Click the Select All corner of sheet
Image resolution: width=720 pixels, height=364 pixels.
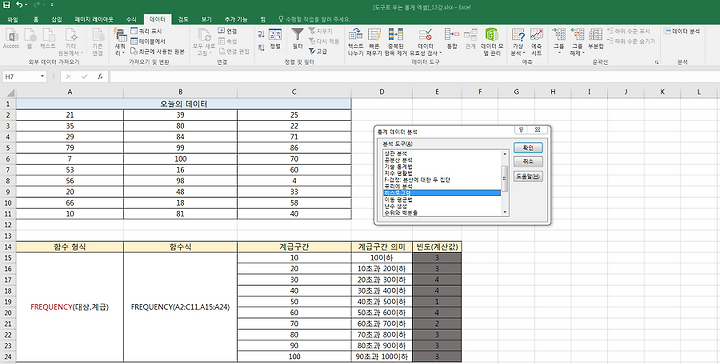pyautogui.click(x=9, y=92)
